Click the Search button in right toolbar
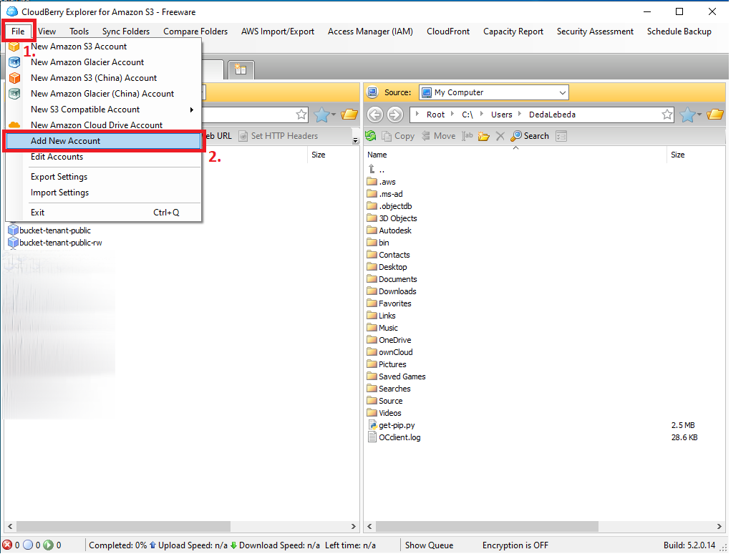Viewport: 756px width, 559px height. 530,136
